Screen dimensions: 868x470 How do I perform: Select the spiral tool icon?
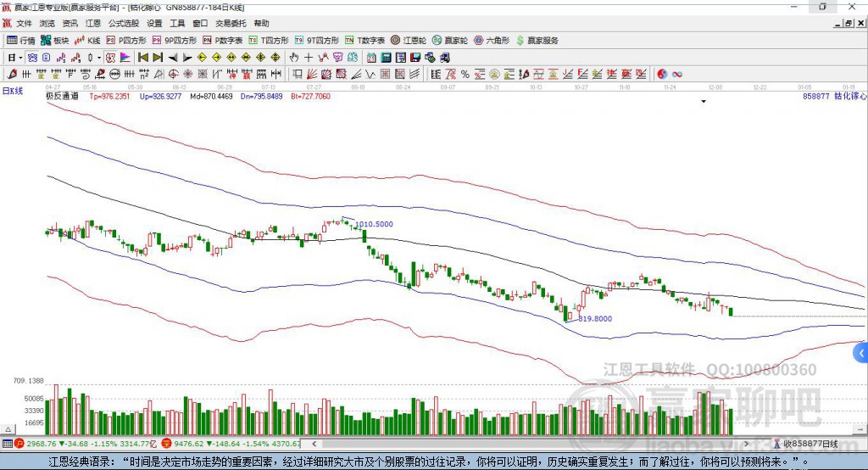[x=86, y=75]
